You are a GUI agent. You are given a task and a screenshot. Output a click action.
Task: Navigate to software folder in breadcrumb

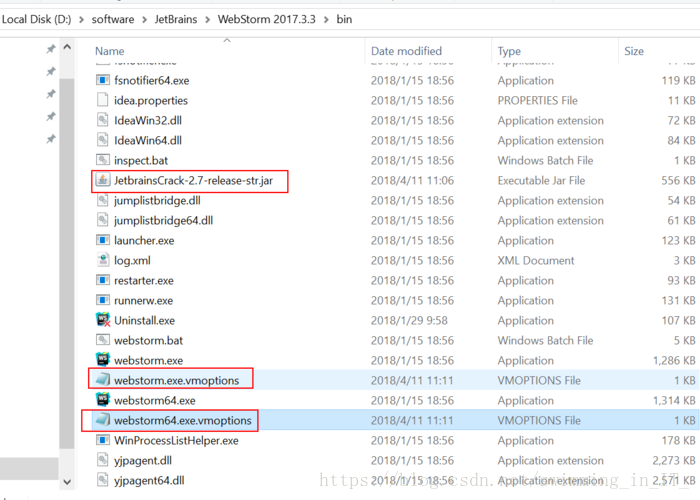(x=112, y=19)
